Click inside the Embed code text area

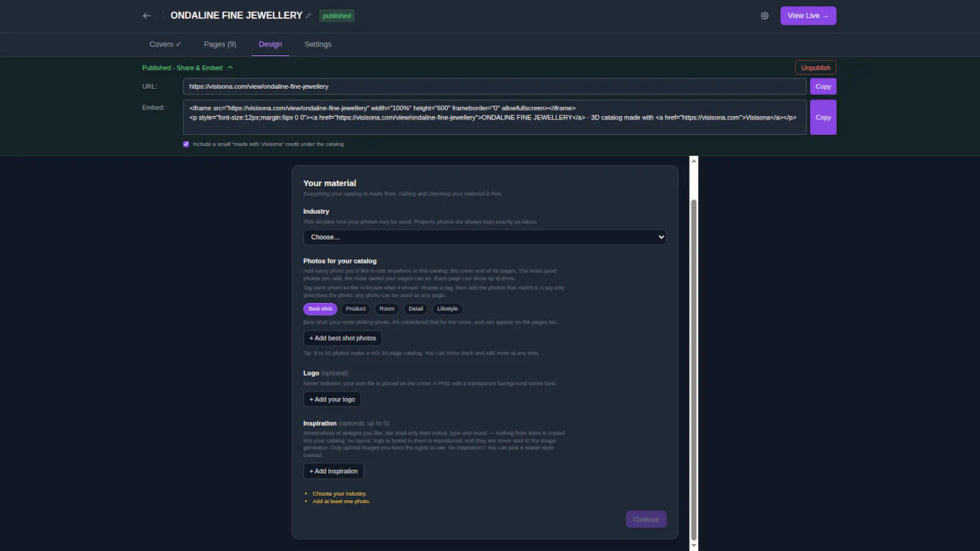(495, 118)
